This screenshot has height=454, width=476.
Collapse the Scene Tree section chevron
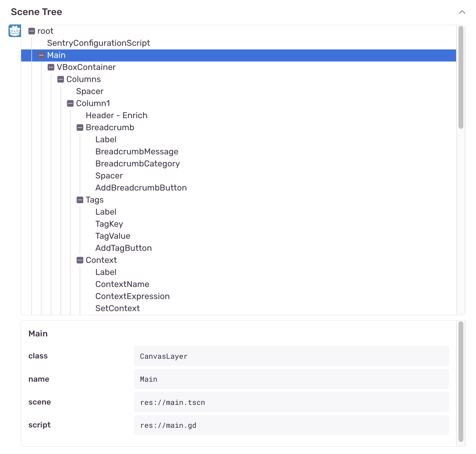(x=462, y=12)
